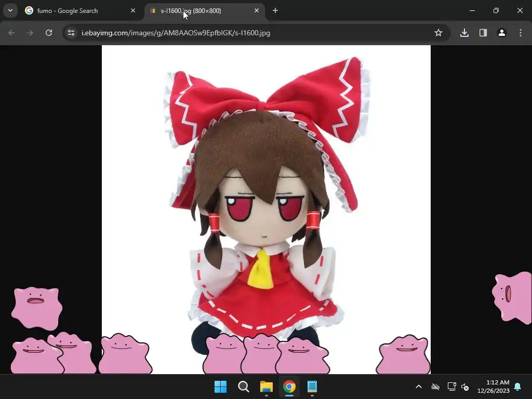Go forward to the next page
This screenshot has width=532, height=399.
[30, 33]
